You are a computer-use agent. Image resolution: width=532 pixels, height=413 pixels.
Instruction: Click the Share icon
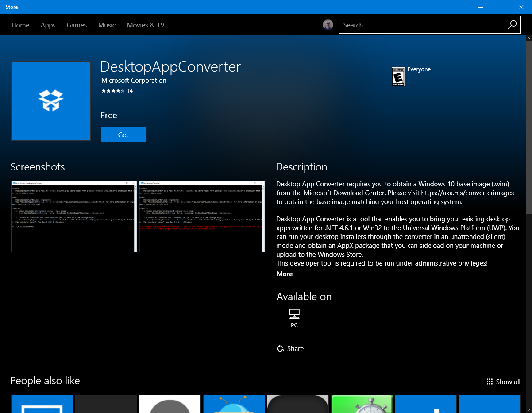279,348
